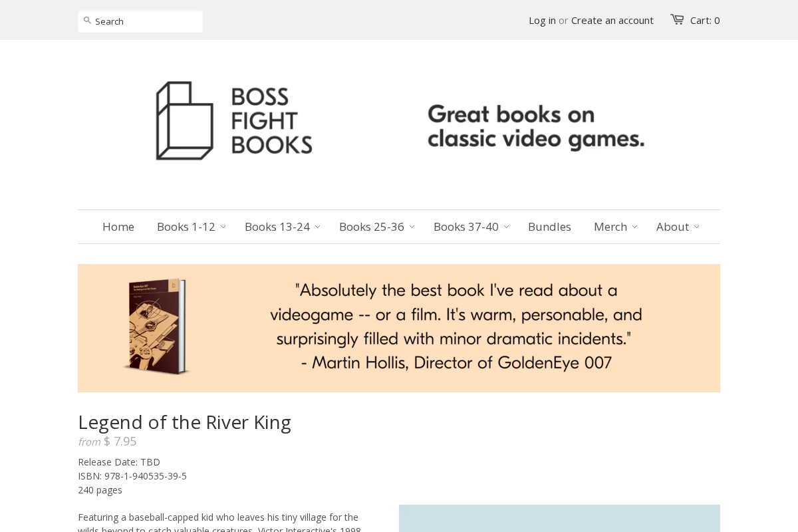Image resolution: width=798 pixels, height=532 pixels.
Task: Open the Books 37-40 dropdown menu
Action: click(507, 227)
